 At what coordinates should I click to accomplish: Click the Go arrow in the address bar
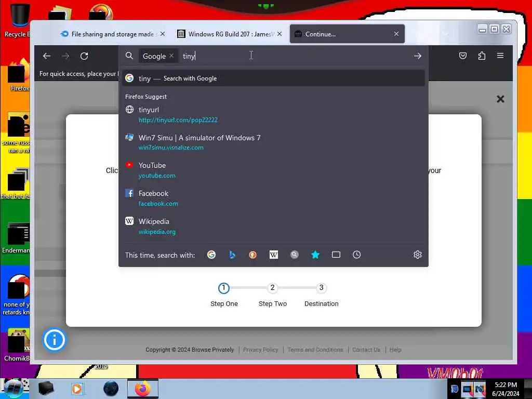[x=418, y=56]
